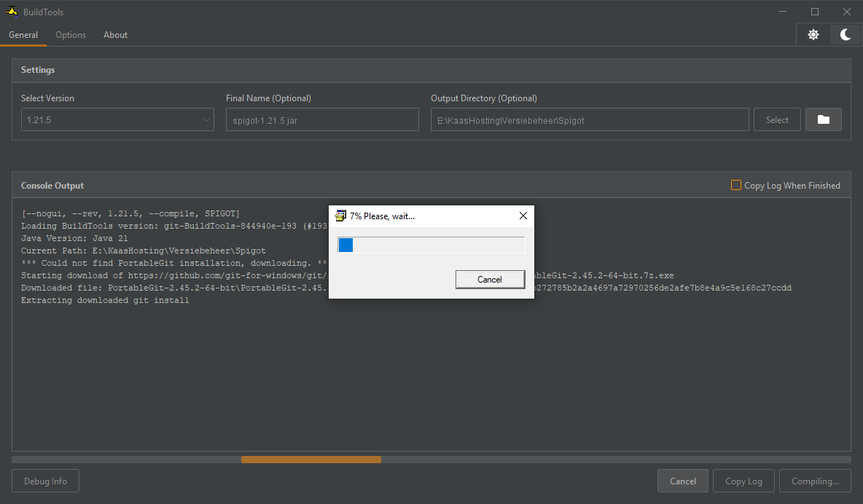The width and height of the screenshot is (863, 504).
Task: Switch to light theme with sun icon
Action: [x=813, y=35]
